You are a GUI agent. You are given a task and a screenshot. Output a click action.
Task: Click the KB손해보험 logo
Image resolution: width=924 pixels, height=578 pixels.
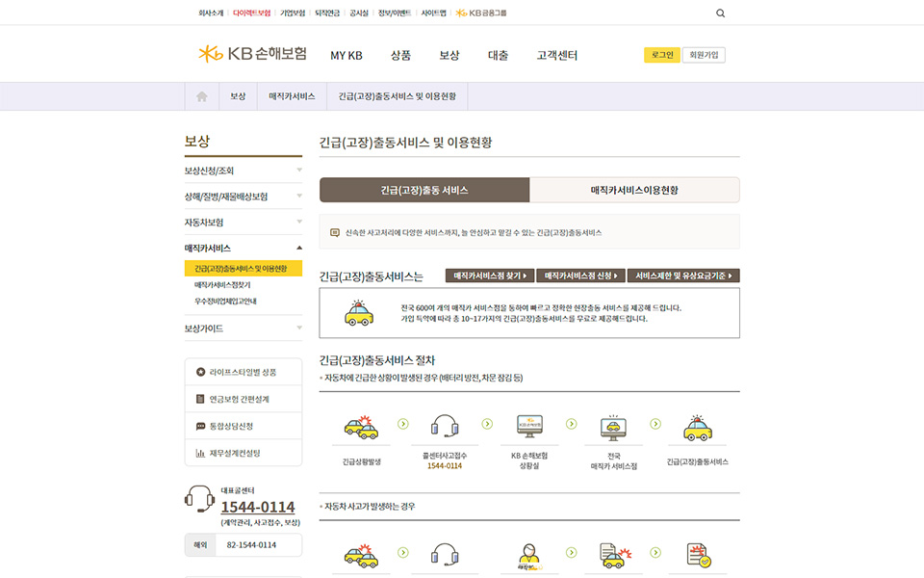(x=252, y=54)
